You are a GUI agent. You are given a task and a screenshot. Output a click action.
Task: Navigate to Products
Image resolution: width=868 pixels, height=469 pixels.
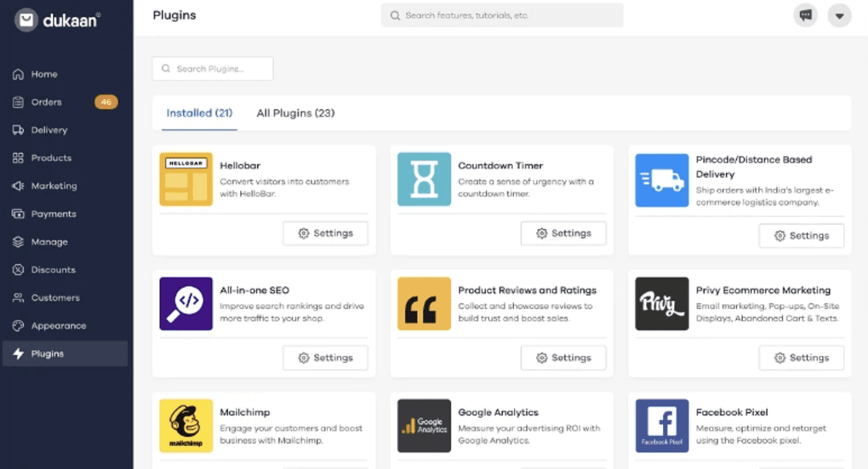coord(65,158)
